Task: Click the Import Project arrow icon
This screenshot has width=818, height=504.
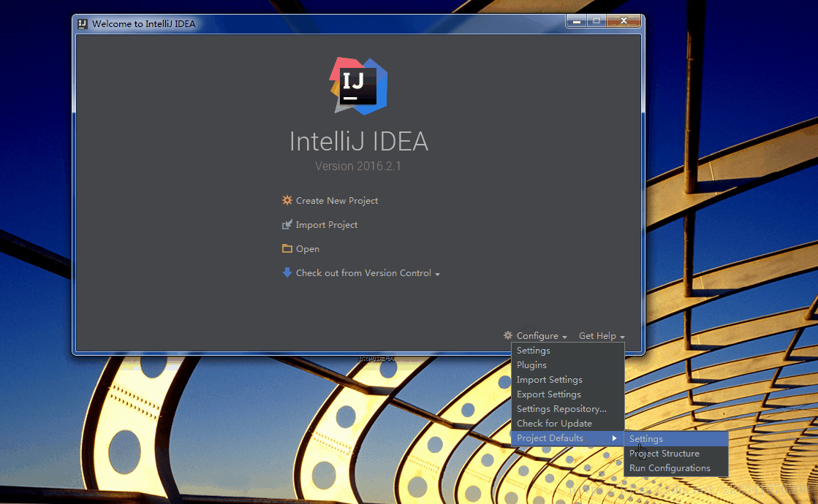Action: point(287,224)
